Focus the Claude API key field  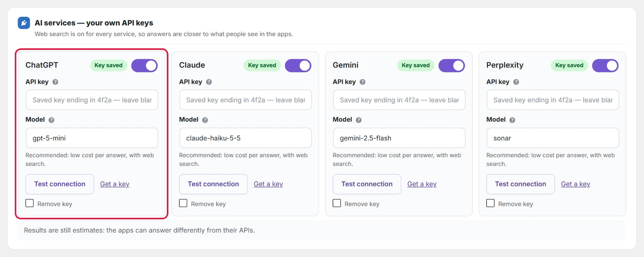tap(245, 100)
